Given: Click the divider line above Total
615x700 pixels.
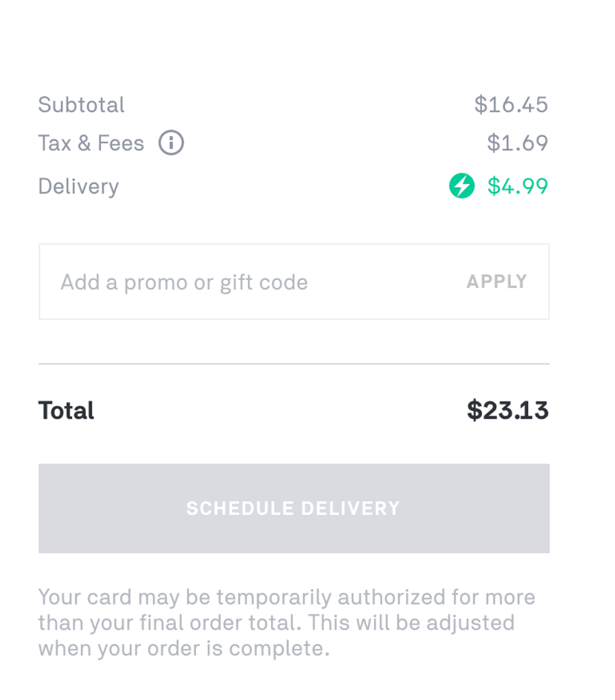Looking at the screenshot, I should click(294, 363).
